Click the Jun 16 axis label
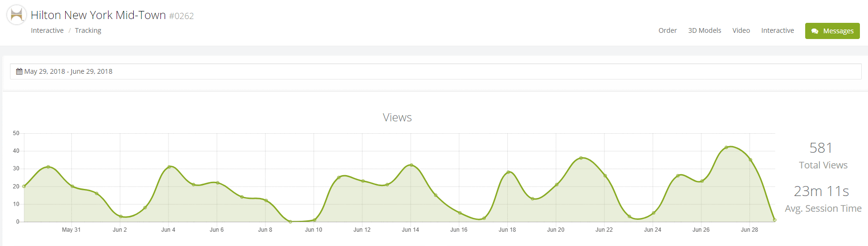 coord(459,230)
